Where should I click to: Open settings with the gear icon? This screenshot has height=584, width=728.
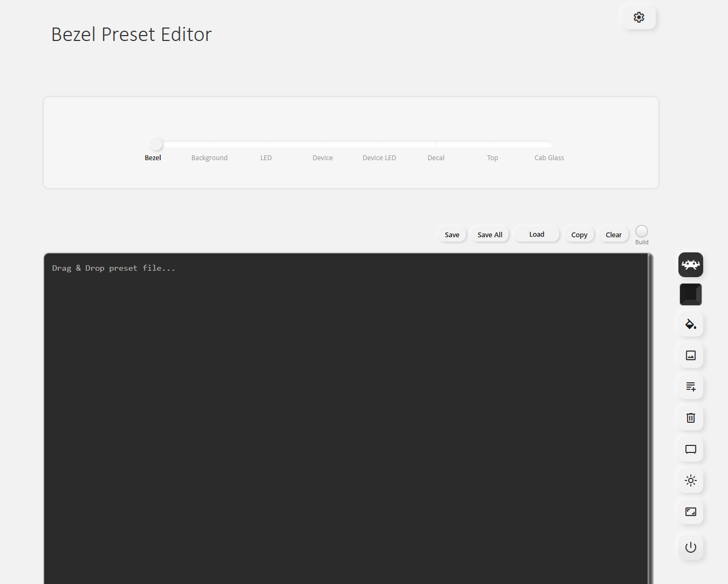[x=638, y=17]
